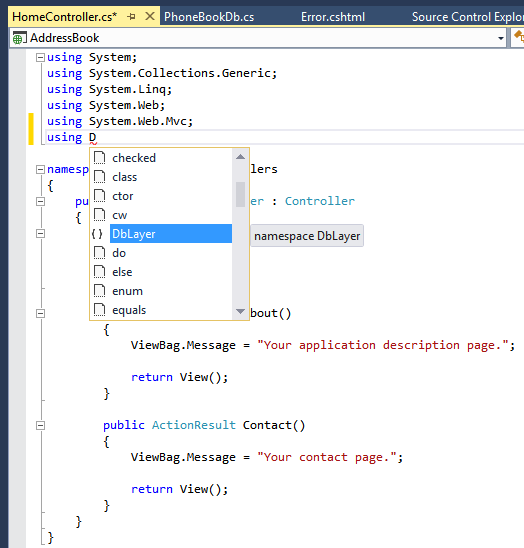The height and width of the screenshot is (548, 524).
Task: Click the IntelliSense scrollbar thumb
Action: (240, 194)
